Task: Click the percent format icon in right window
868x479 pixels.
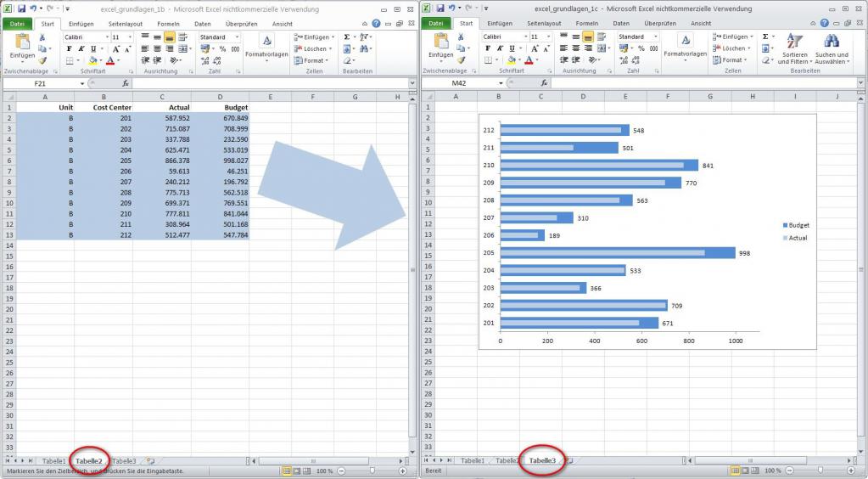Action: pos(641,48)
